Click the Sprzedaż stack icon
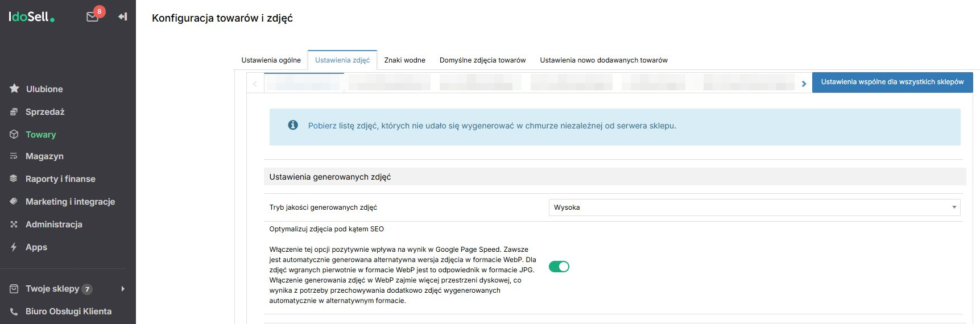 click(14, 112)
